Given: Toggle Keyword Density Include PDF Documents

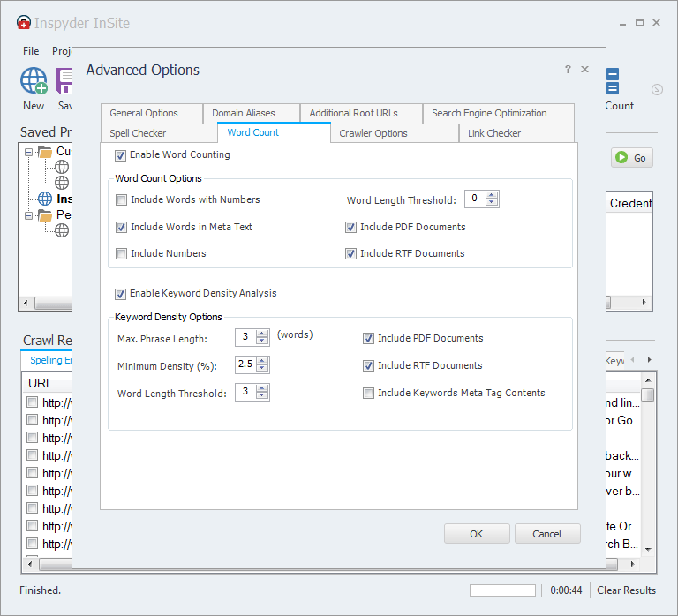Looking at the screenshot, I should (x=368, y=339).
